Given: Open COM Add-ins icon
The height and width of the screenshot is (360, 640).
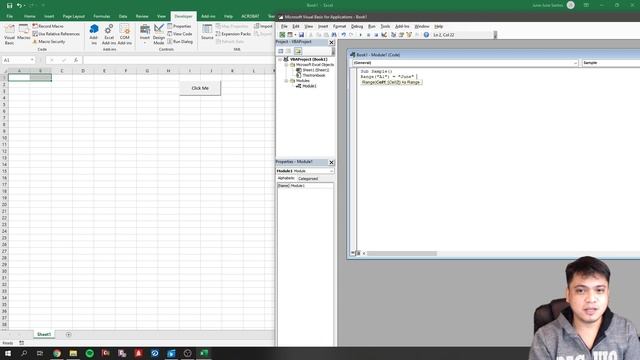Looking at the screenshot, I should coord(124,34).
